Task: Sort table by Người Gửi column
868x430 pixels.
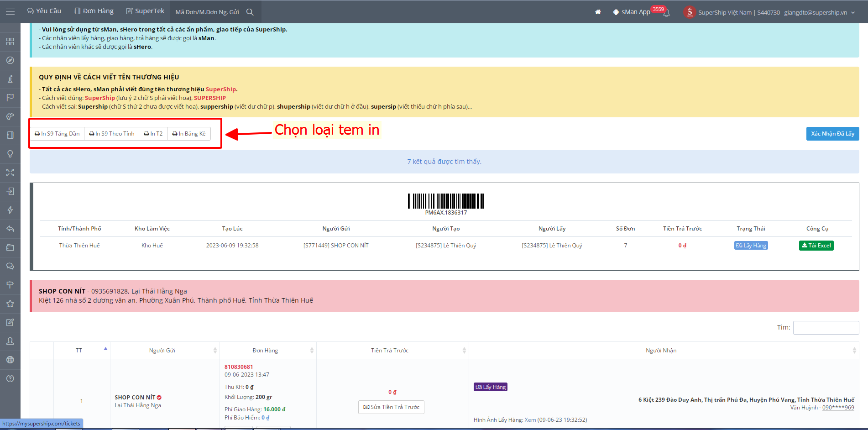Action: (x=165, y=350)
